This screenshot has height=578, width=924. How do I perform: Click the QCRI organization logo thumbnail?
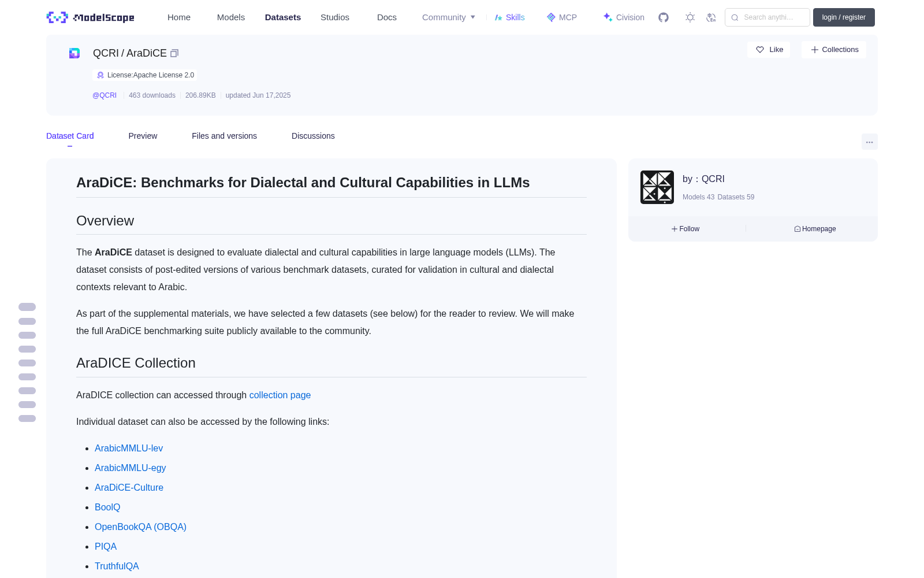pyautogui.click(x=657, y=187)
